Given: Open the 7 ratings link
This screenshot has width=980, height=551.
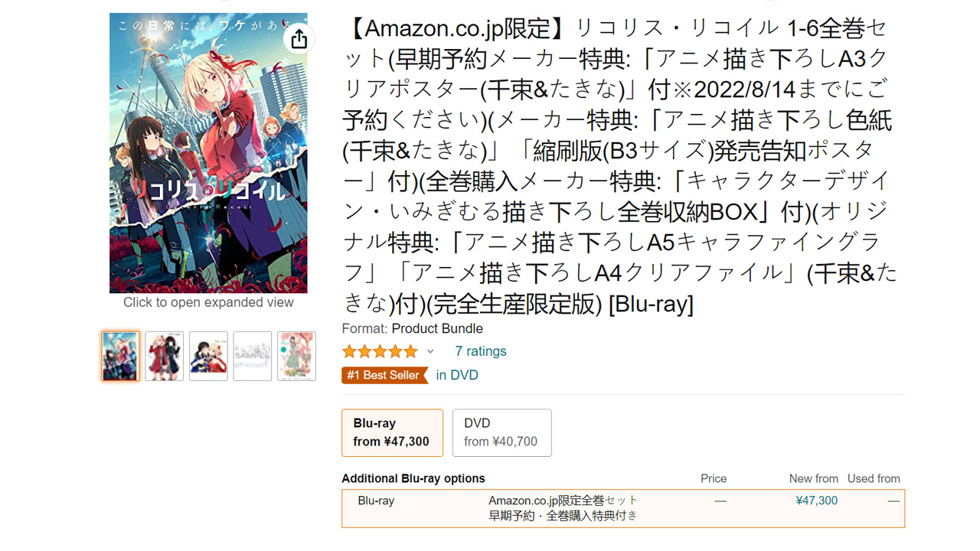Looking at the screenshot, I should pyautogui.click(x=480, y=350).
